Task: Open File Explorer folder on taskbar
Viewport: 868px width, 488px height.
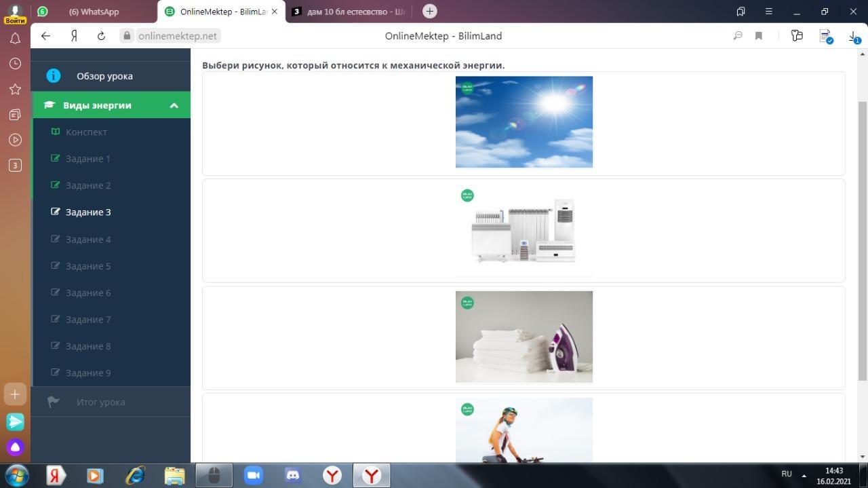Action: click(174, 476)
